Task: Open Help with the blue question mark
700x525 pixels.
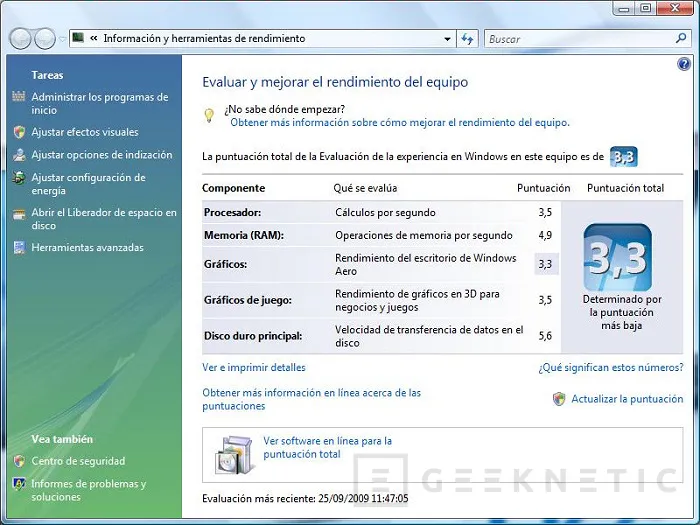Action: (683, 64)
